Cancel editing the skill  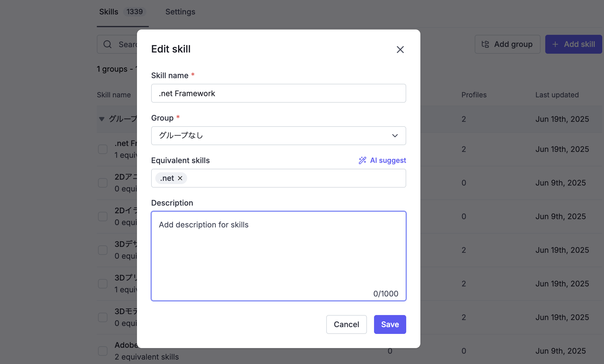coord(346,324)
